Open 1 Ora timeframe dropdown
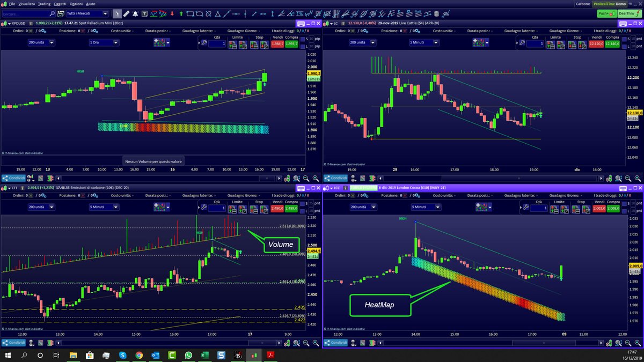The image size is (644, 362). pos(104,42)
